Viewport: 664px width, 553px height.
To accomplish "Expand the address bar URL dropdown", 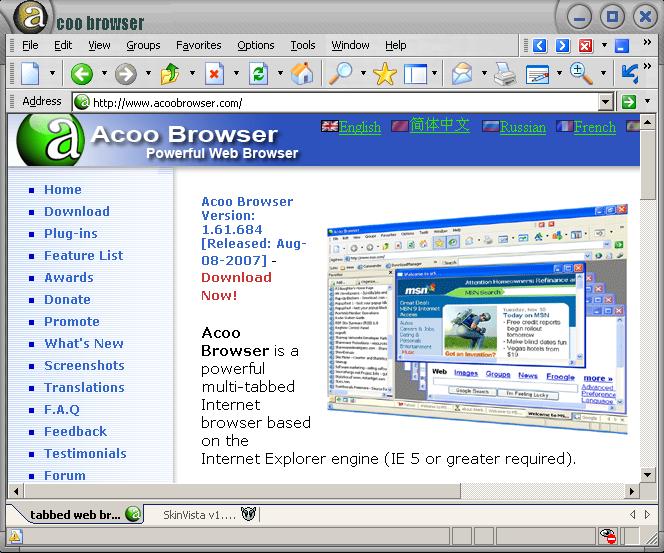I will 605,102.
